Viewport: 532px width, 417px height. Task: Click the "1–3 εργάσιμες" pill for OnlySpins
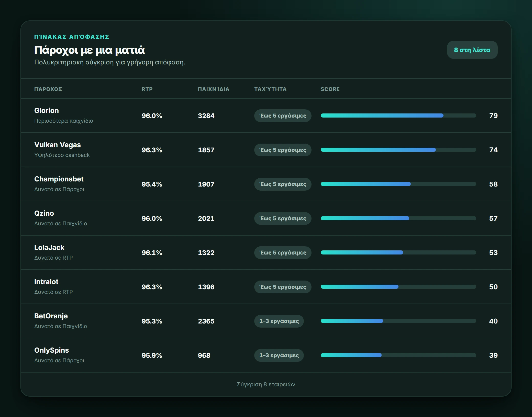click(279, 355)
